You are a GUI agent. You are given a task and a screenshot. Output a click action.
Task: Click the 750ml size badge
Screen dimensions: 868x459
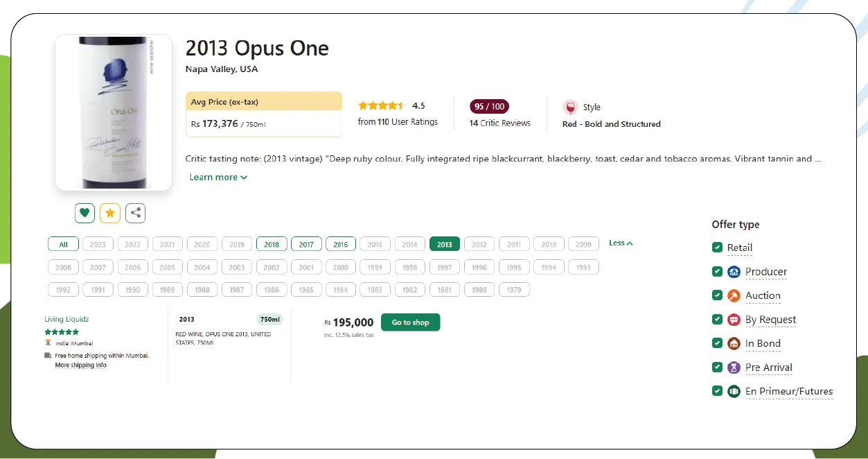pyautogui.click(x=269, y=320)
